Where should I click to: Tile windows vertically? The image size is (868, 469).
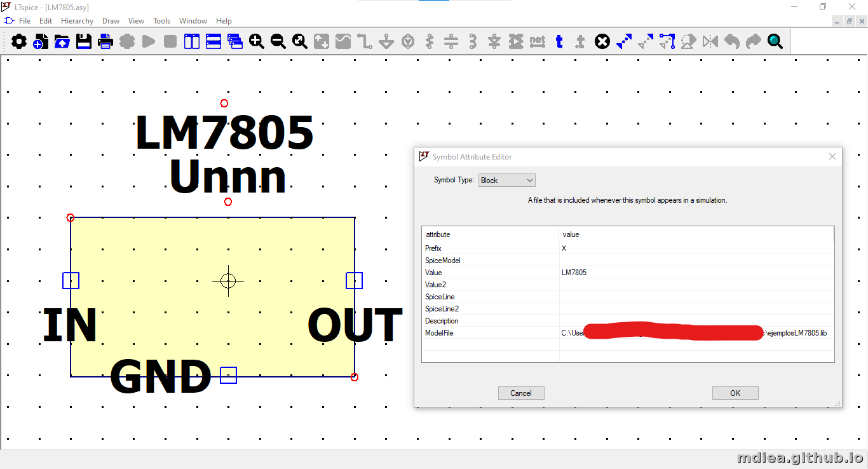click(x=192, y=42)
